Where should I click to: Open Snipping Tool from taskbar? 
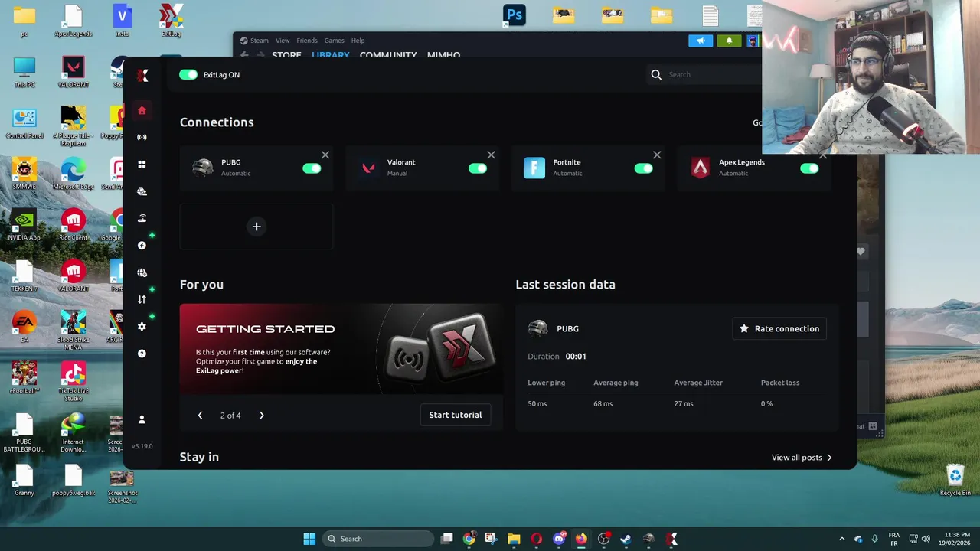coord(491,539)
